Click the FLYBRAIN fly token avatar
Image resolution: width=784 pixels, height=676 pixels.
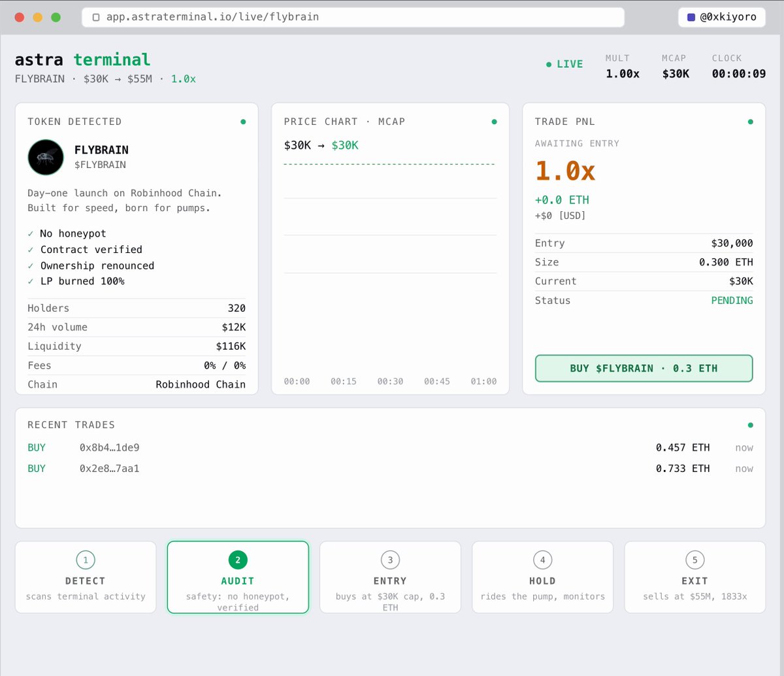[46, 157]
